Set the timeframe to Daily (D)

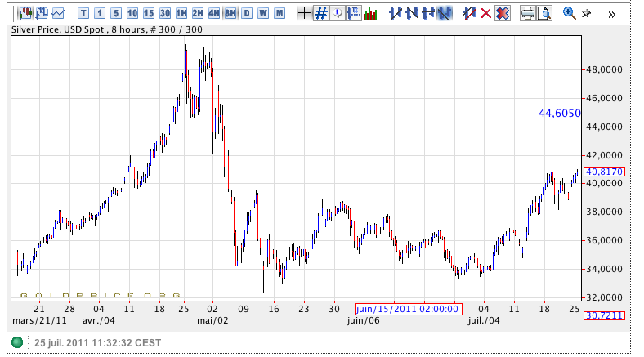pos(247,13)
